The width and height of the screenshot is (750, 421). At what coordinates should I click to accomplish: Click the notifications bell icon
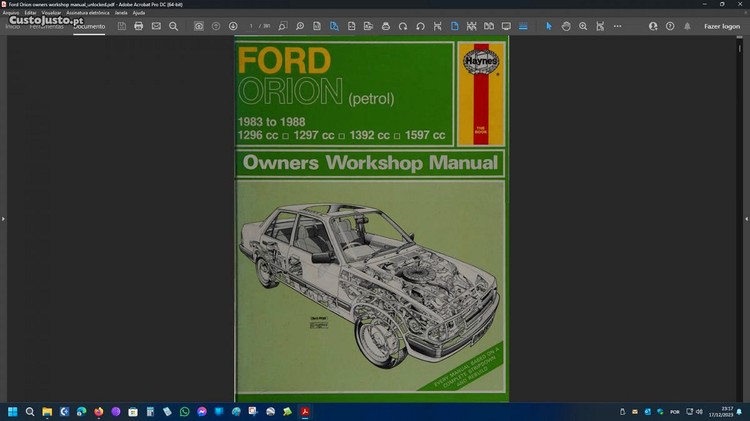coord(687,26)
